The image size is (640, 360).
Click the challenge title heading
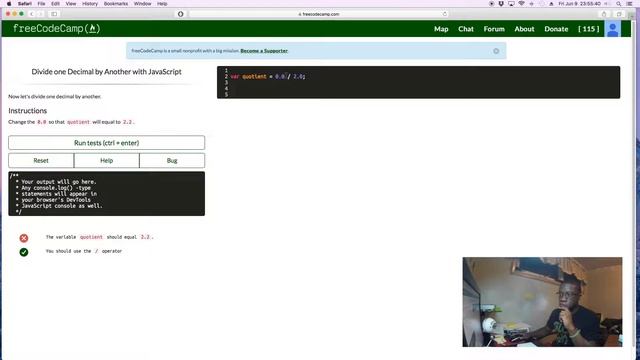pyautogui.click(x=107, y=71)
